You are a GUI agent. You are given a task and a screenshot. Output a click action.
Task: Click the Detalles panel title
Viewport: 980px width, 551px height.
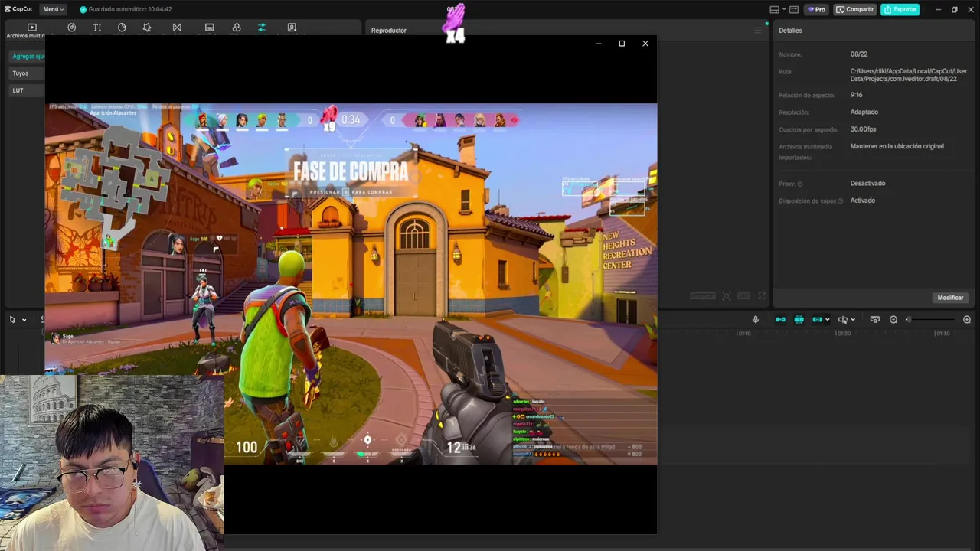[x=791, y=31]
